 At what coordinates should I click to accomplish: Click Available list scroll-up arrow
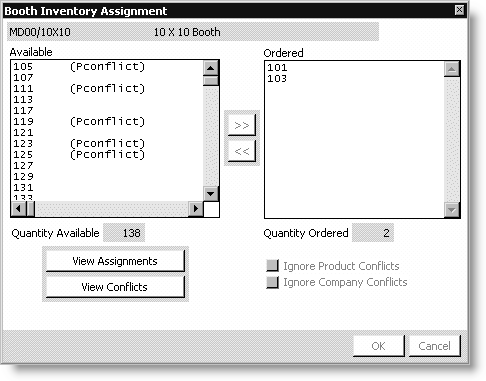tap(211, 68)
